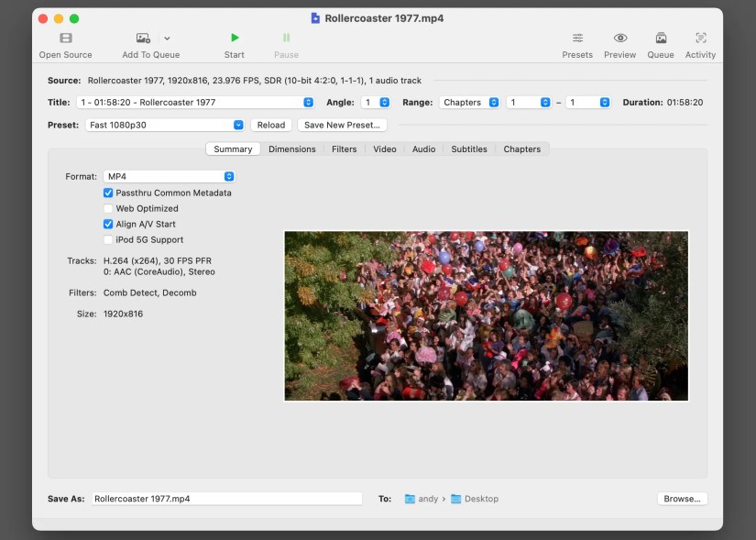Open the Preset Fast 1080p30 dropdown
This screenshot has width=756, height=540.
(165, 125)
